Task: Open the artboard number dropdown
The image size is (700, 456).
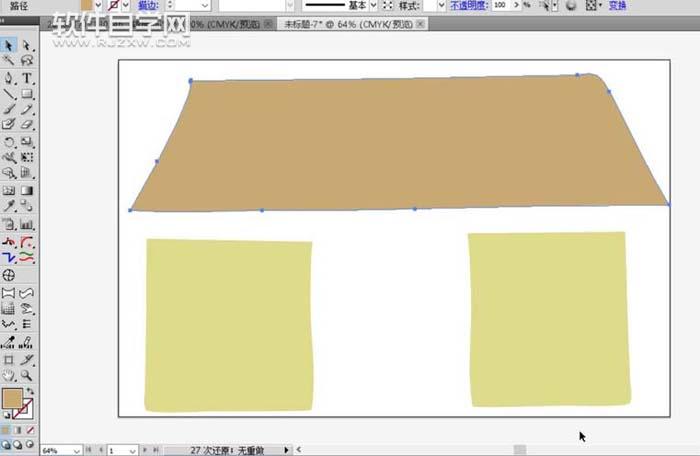Action: click(132, 451)
